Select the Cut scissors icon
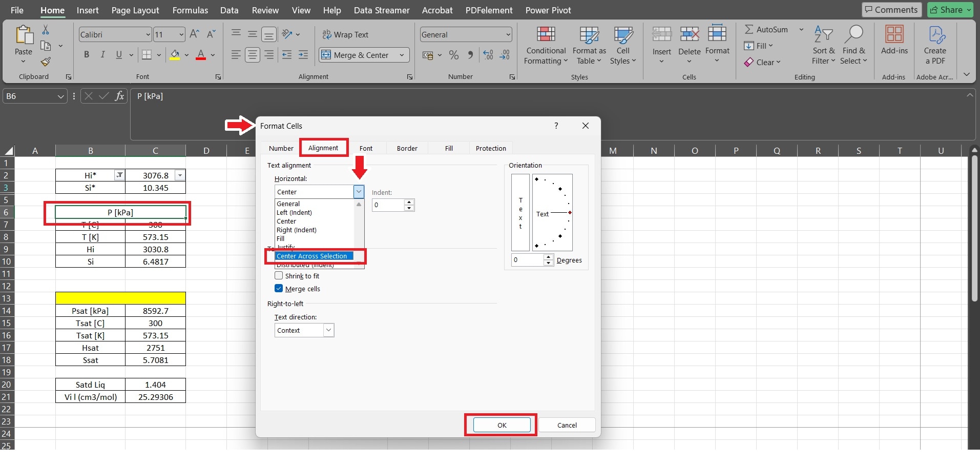Viewport: 980px width, 464px height. click(46, 30)
